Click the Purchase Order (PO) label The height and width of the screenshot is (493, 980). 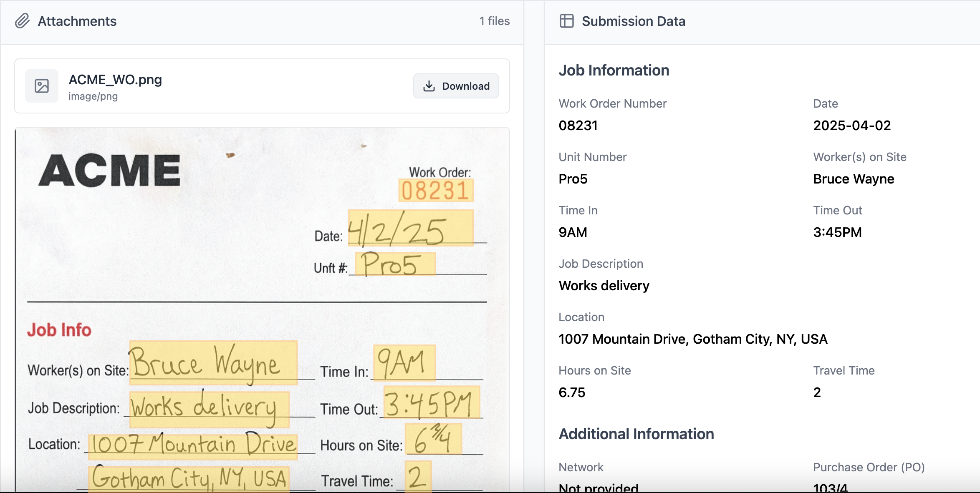pos(869,467)
